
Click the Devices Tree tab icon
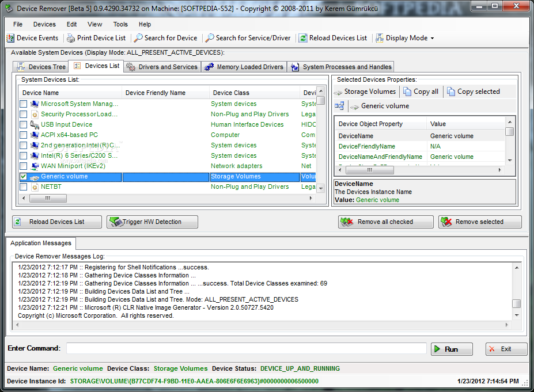pos(21,67)
